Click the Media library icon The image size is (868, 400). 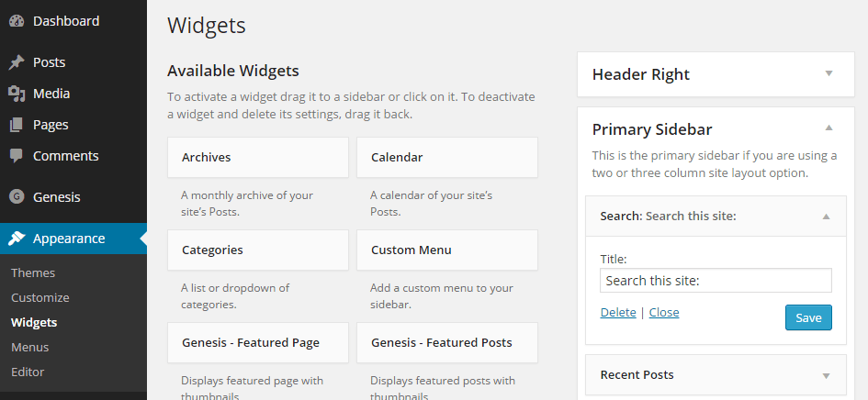pos(17,94)
